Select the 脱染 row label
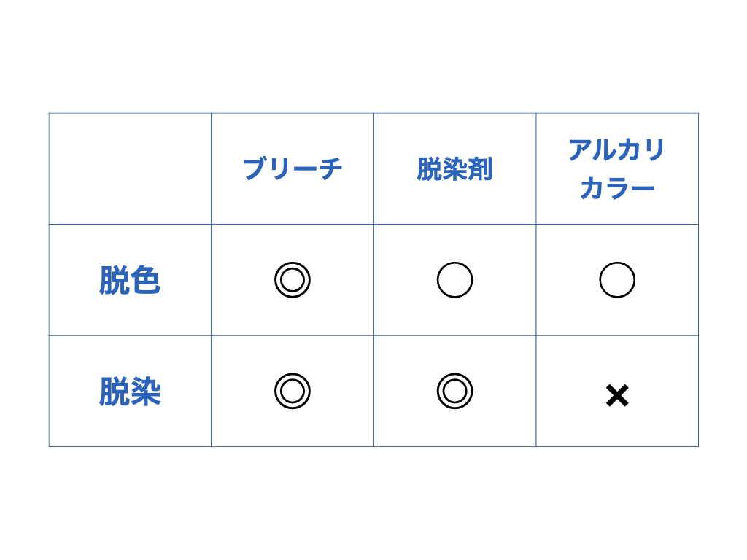The width and height of the screenshot is (747, 560). coord(130,392)
